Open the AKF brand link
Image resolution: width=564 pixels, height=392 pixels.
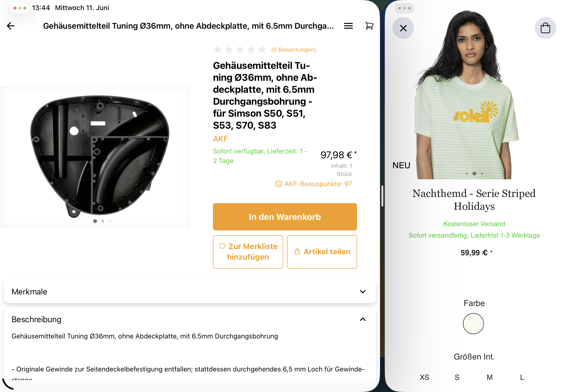[220, 139]
